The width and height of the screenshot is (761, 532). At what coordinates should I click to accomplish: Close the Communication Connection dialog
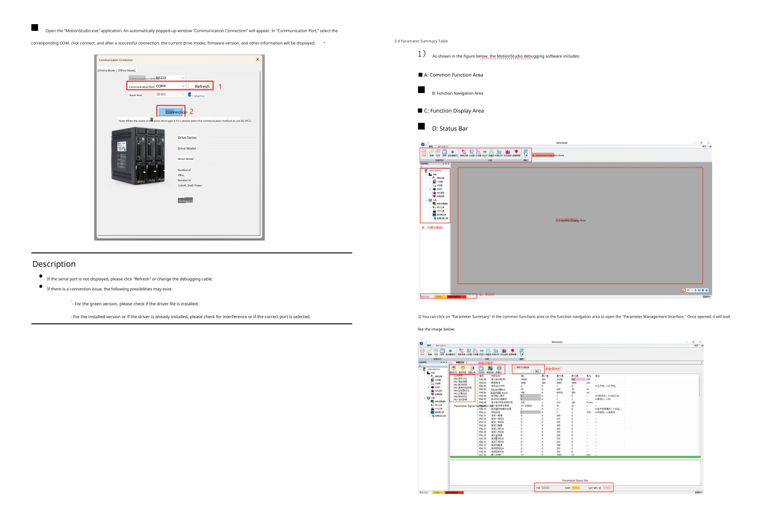[258, 60]
